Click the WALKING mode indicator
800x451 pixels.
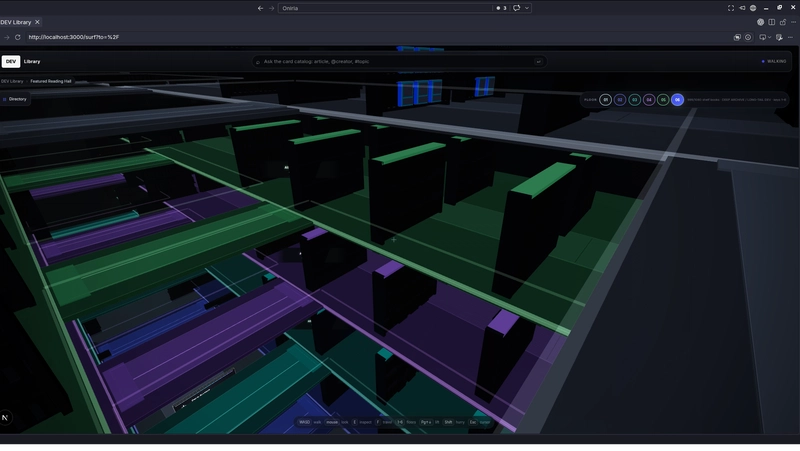click(x=774, y=61)
